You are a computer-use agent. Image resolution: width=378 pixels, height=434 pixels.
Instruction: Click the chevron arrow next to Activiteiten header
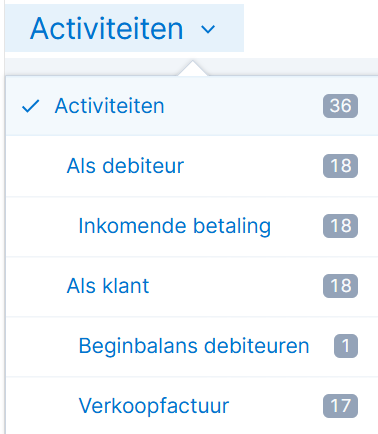[208, 29]
